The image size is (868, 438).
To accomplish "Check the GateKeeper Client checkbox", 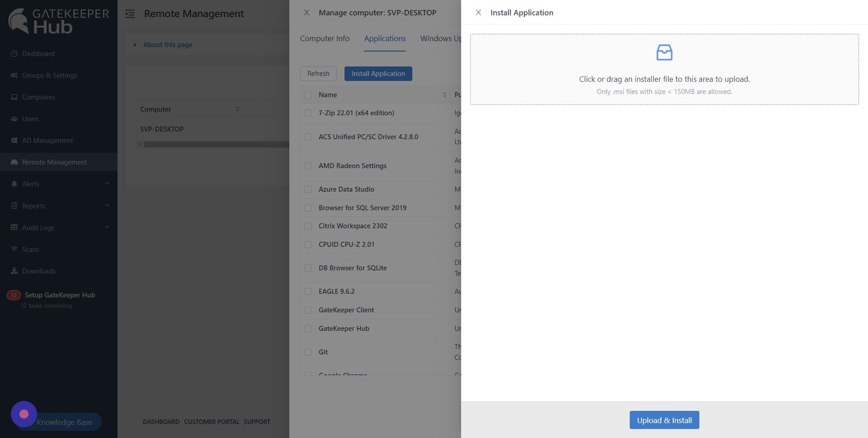I will tap(308, 310).
